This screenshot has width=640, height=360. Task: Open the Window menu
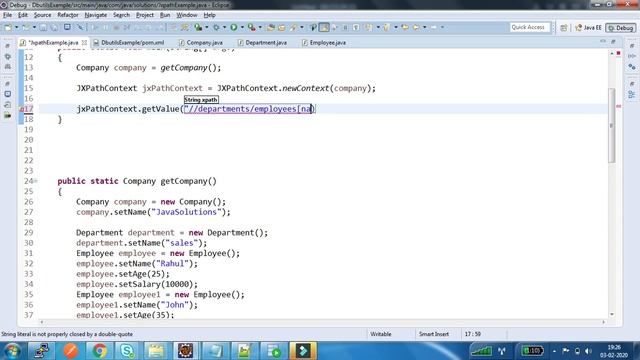click(x=187, y=15)
